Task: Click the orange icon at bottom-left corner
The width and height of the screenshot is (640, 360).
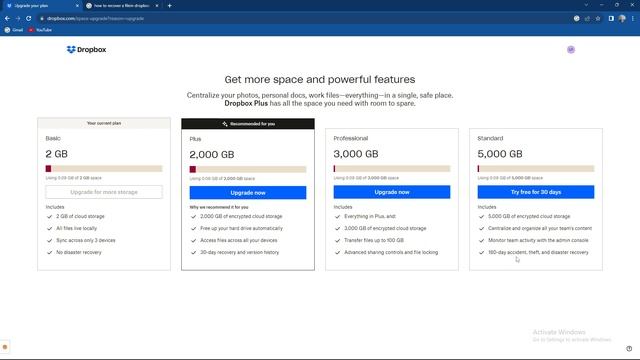Action: click(x=5, y=347)
